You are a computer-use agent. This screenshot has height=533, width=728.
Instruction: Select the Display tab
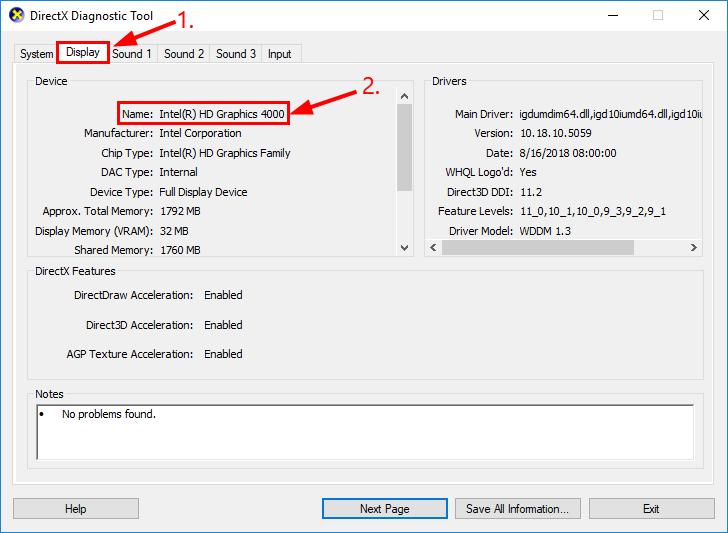pos(83,52)
